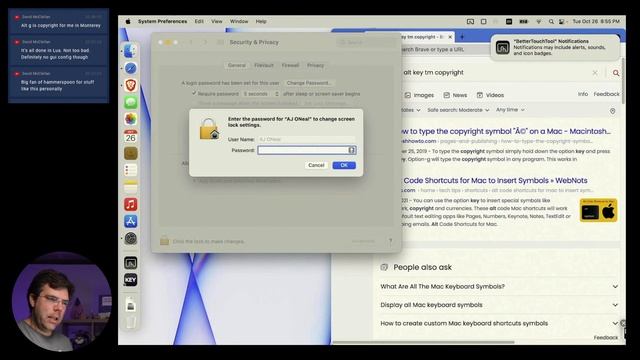Open Photos app in the Dock
Viewport: 640px width, 360px height.
(x=131, y=119)
